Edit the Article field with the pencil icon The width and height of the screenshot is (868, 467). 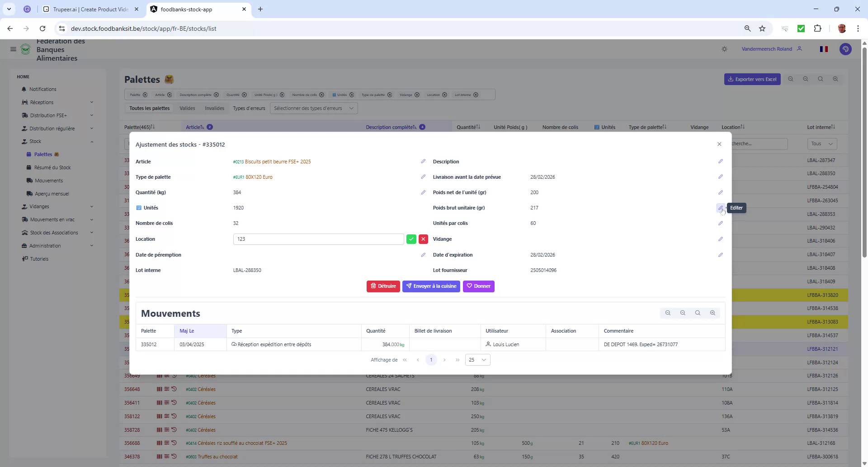pos(423,161)
